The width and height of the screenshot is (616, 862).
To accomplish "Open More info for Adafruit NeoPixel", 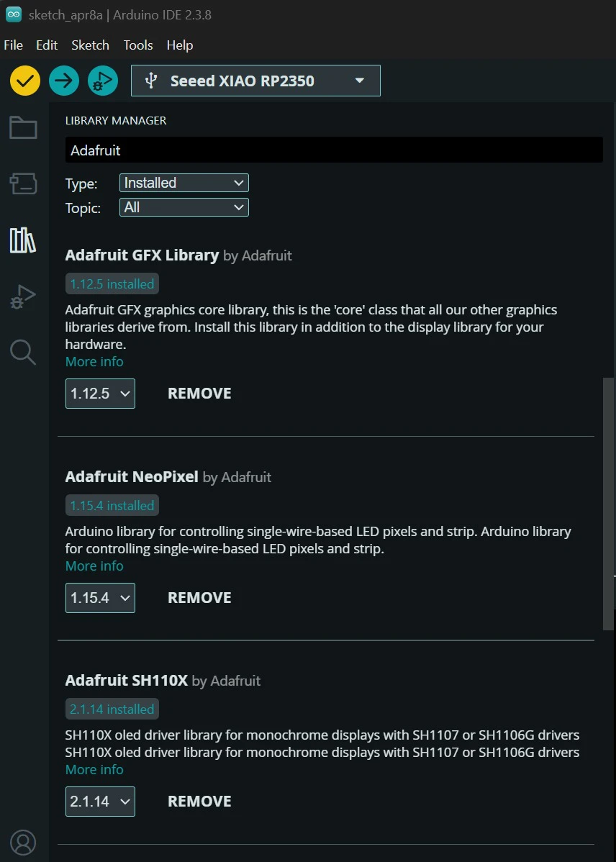I will point(94,566).
